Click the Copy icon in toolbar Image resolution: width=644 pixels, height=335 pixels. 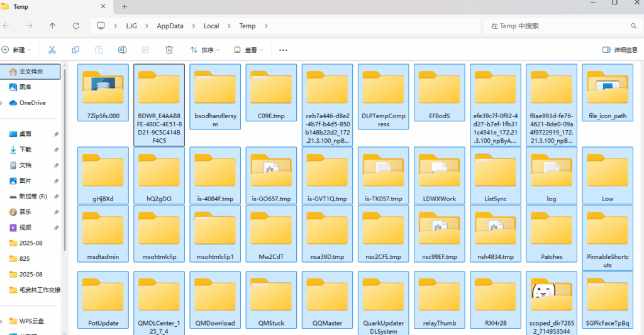coord(75,50)
